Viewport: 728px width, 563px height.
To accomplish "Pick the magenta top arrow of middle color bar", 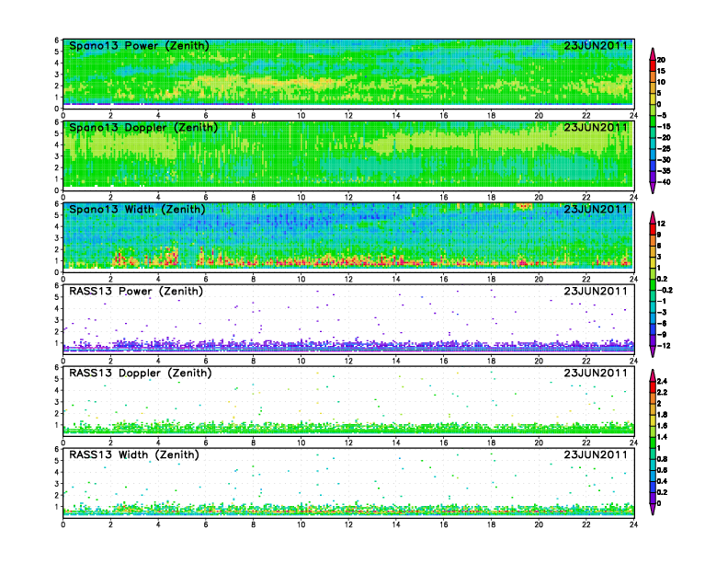I will [653, 217].
